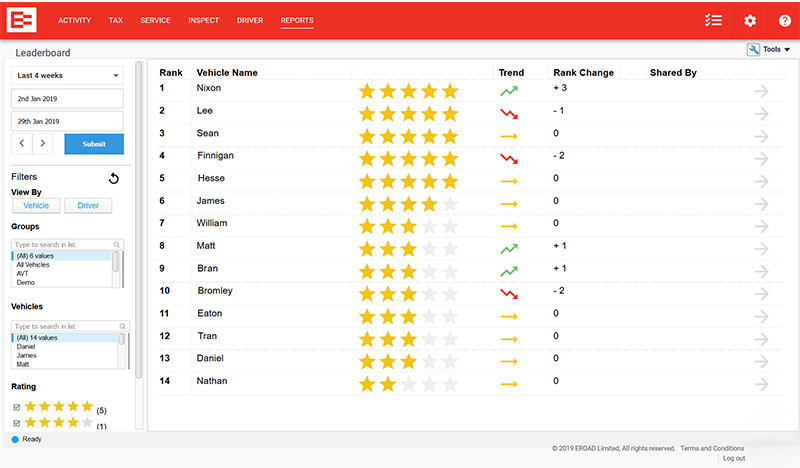Screen dimensions: 800x468
Task: Open the checklist icon in header
Action: (713, 20)
